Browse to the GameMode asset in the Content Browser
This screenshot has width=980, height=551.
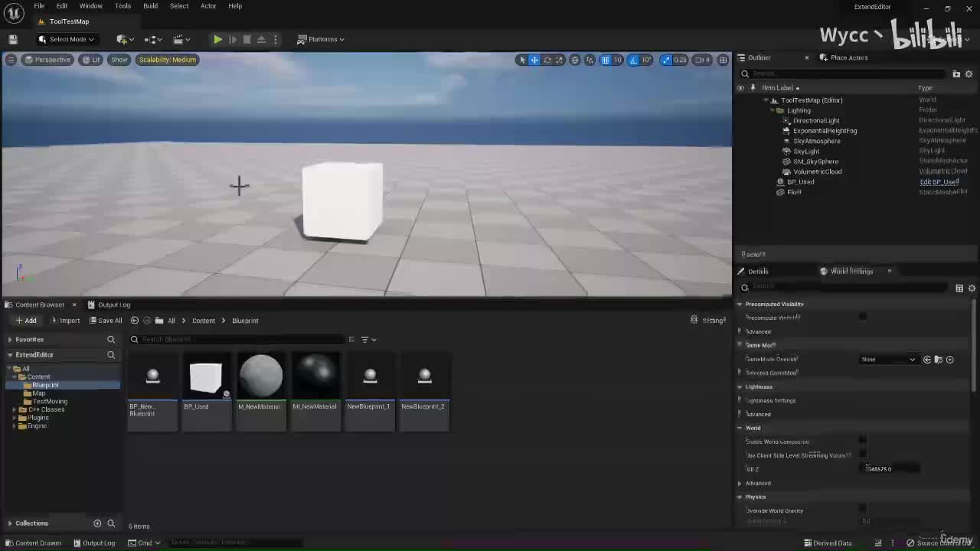[938, 359]
